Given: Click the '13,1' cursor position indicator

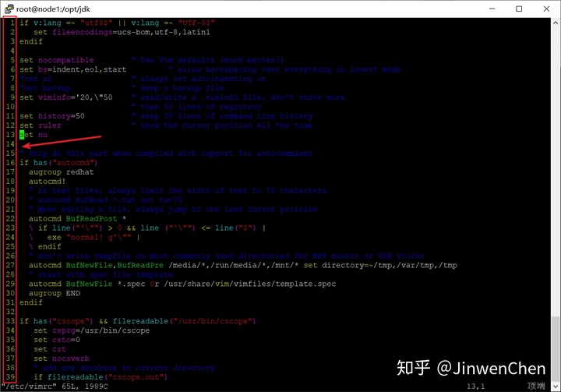Looking at the screenshot, I should tap(475, 387).
